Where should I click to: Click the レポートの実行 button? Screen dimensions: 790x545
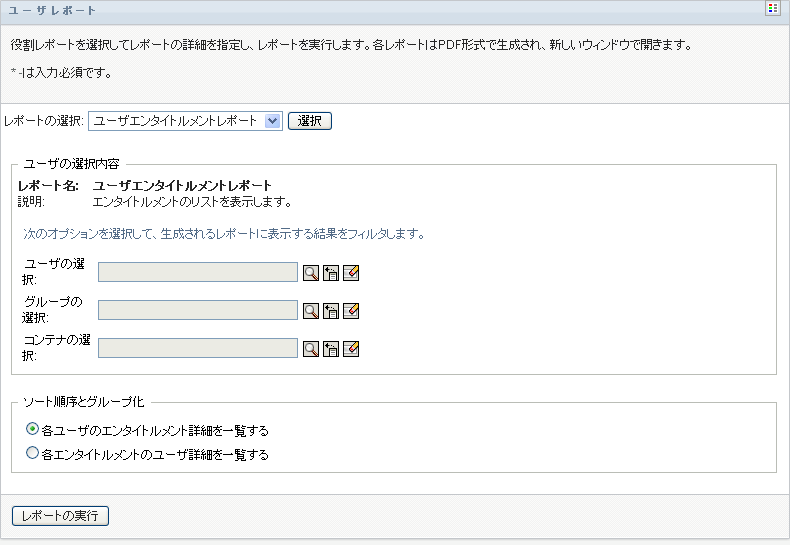click(x=60, y=516)
